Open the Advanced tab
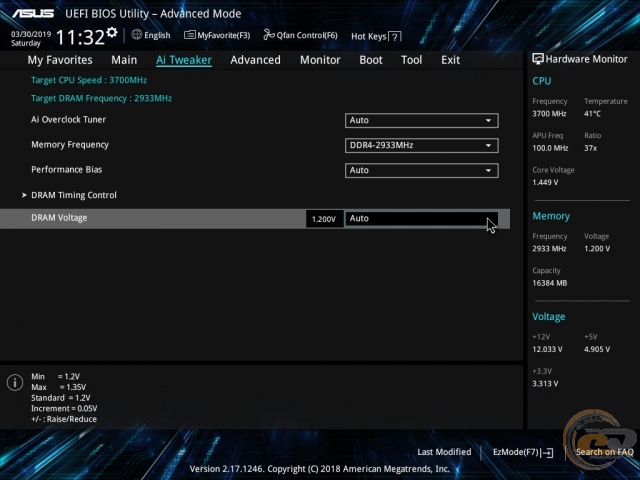This screenshot has width=640, height=480. pyautogui.click(x=256, y=60)
